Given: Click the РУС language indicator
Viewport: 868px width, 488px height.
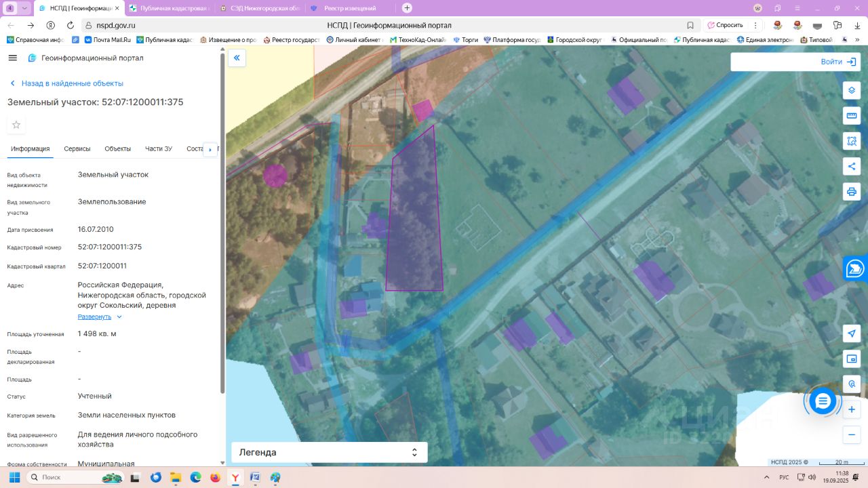Looking at the screenshot, I should (x=784, y=477).
